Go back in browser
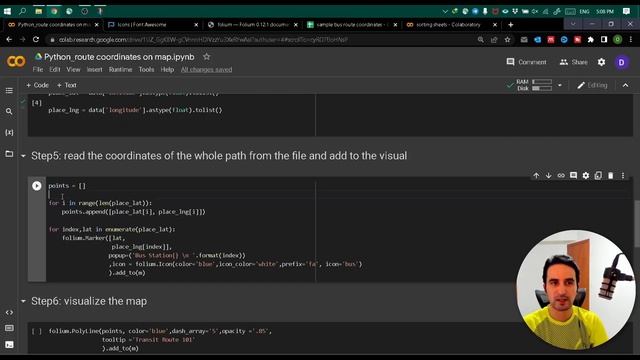 tap(9, 40)
